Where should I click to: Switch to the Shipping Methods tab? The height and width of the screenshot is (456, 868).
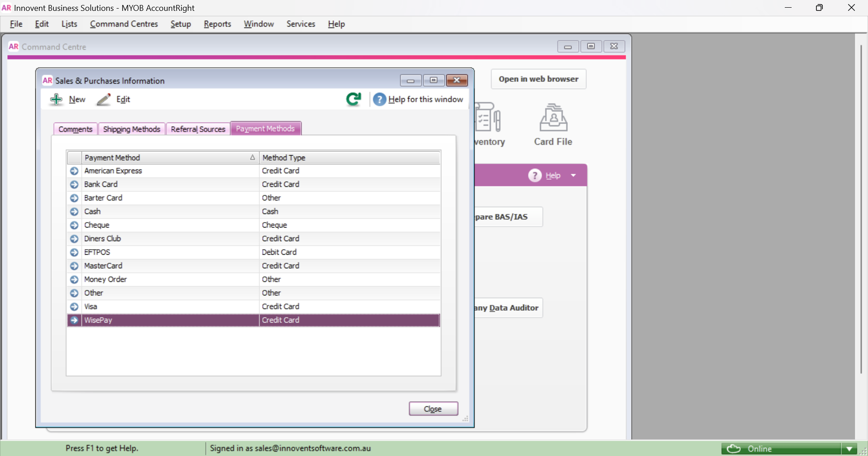click(132, 129)
